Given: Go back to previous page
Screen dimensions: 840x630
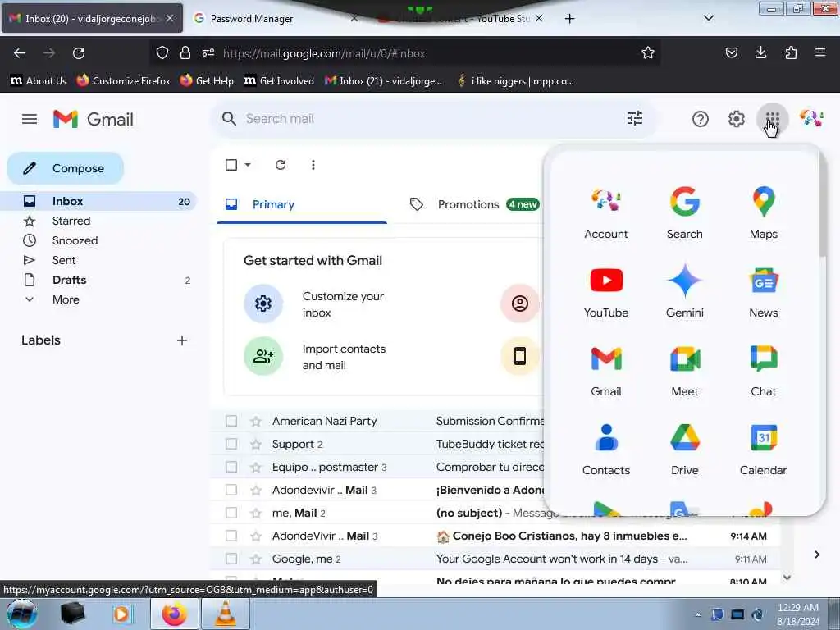Looking at the screenshot, I should (20, 53).
